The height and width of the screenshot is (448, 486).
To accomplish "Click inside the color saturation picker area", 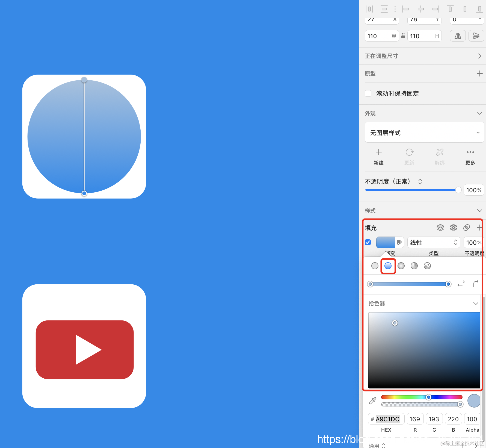I will 424,350.
